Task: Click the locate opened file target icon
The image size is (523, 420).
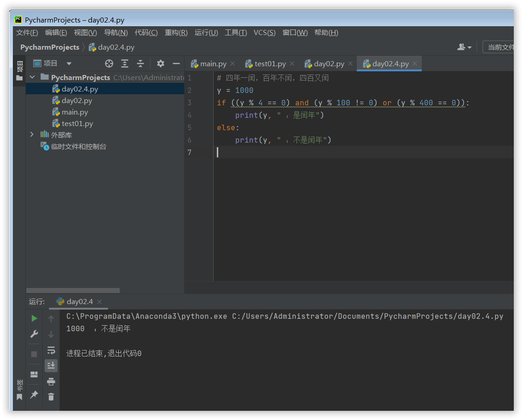Action: pos(109,63)
